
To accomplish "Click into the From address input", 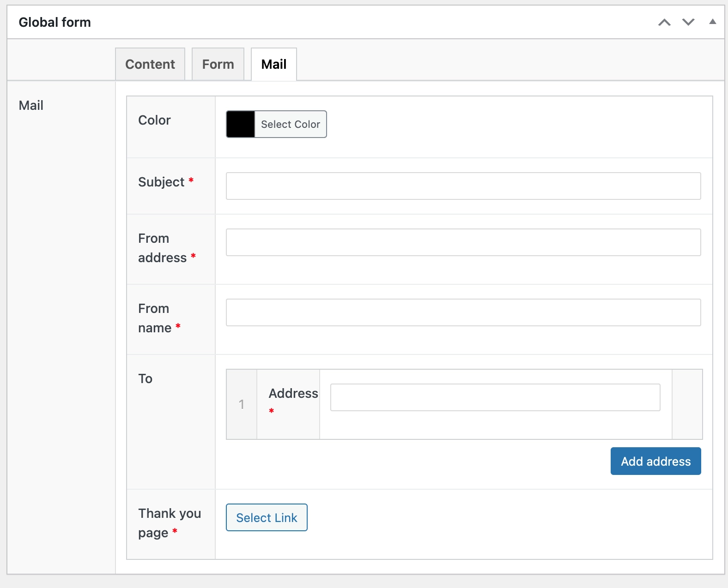I will click(463, 242).
